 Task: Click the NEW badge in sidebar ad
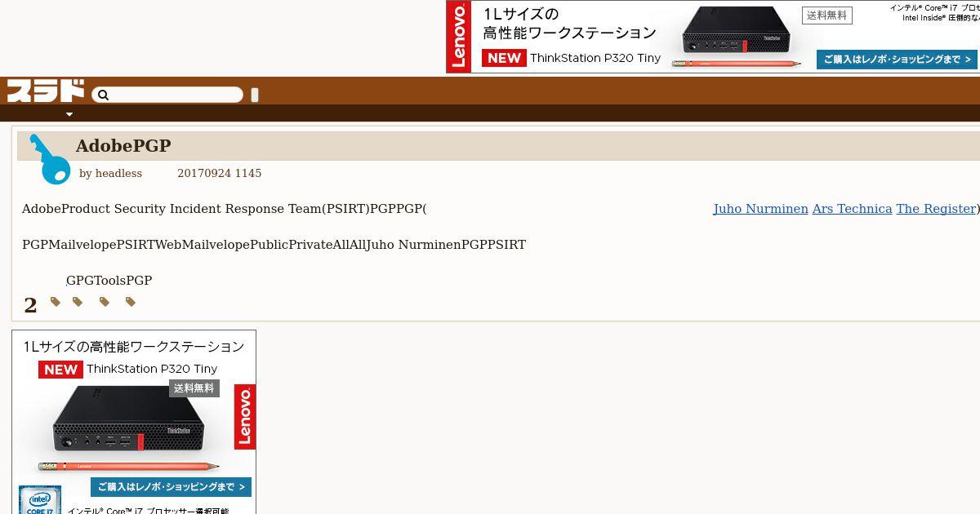(60, 370)
